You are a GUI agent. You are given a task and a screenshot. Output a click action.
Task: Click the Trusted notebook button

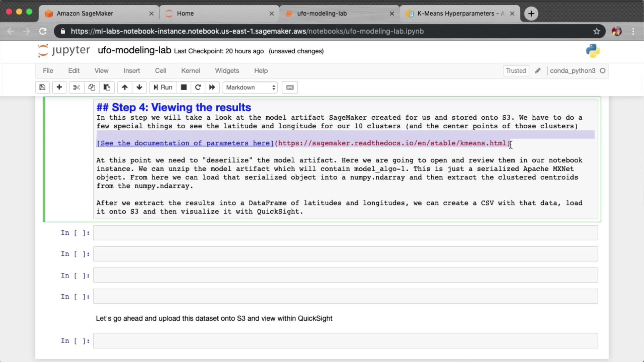point(516,71)
